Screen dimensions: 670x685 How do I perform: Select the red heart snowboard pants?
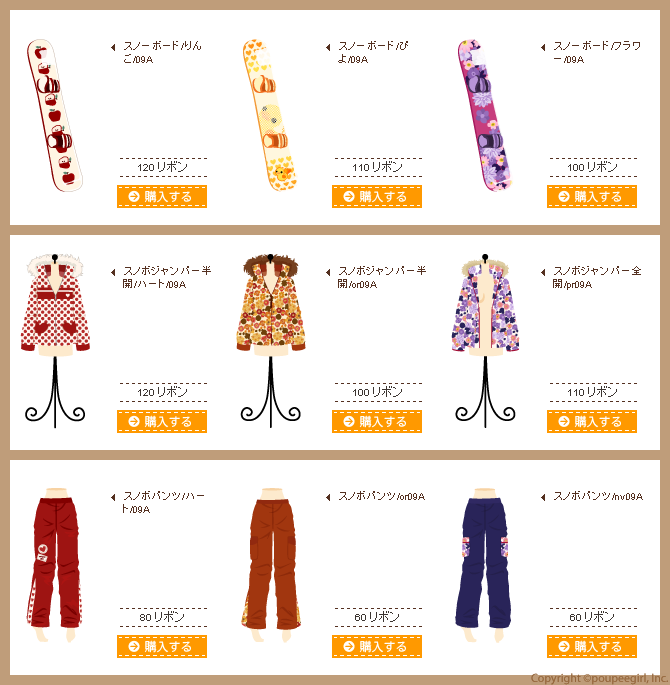(x=55, y=565)
